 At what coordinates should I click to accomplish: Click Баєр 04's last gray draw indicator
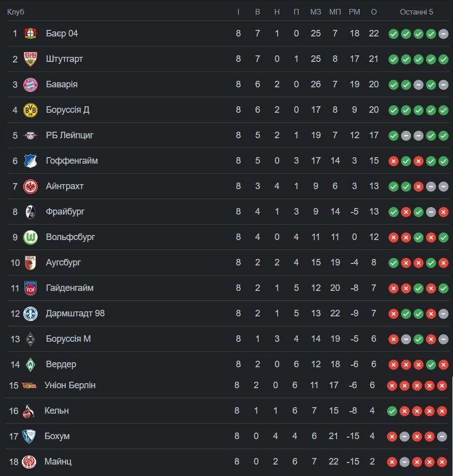pyautogui.click(x=443, y=34)
